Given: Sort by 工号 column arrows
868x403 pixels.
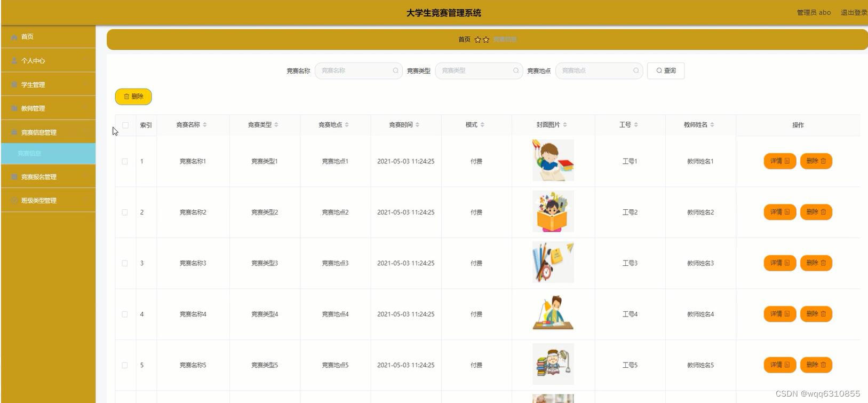Looking at the screenshot, I should click(x=636, y=125).
